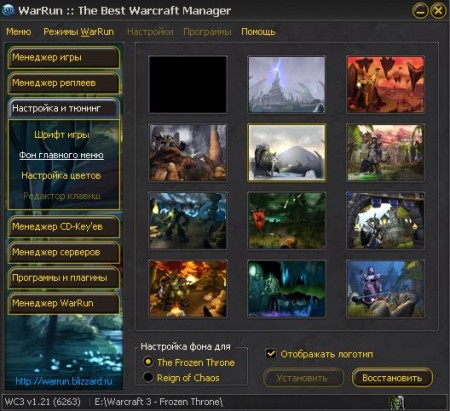The image size is (450, 411).
Task: Select the fiery orc battlefield thumbnail
Action: (x=188, y=289)
